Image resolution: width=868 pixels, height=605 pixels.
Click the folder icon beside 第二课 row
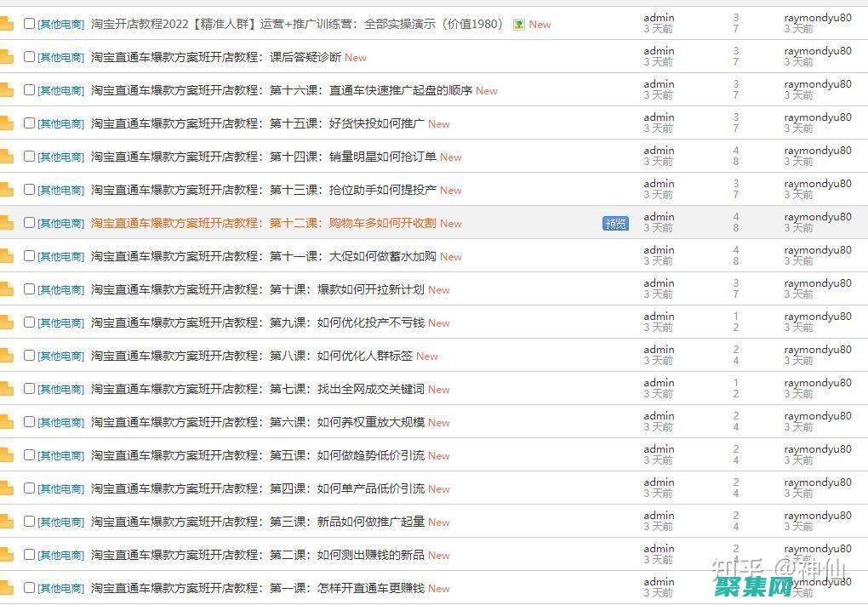click(x=8, y=555)
